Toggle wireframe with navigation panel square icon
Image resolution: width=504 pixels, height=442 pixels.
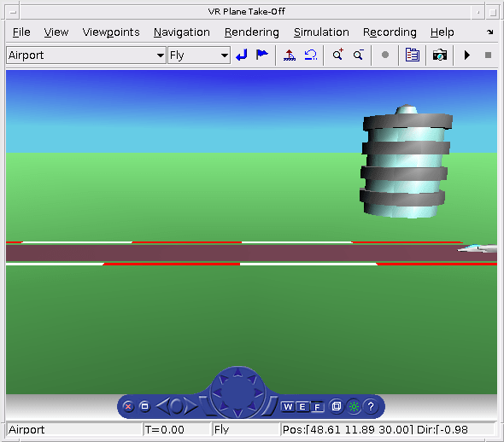pos(337,406)
